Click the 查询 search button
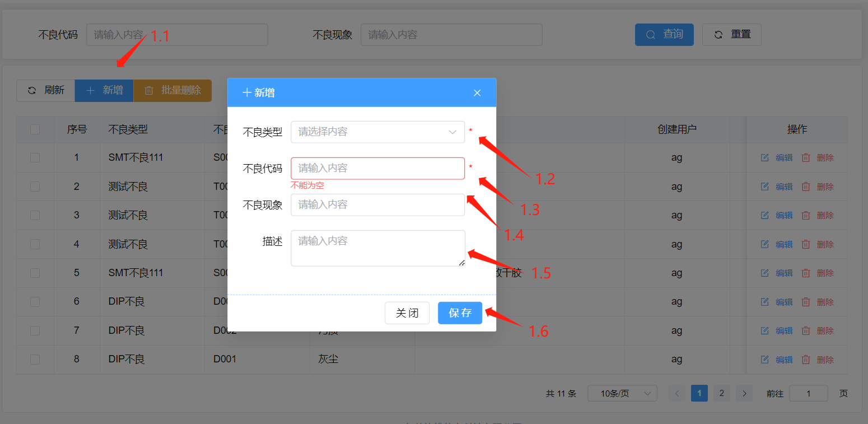The image size is (868, 424). (664, 35)
